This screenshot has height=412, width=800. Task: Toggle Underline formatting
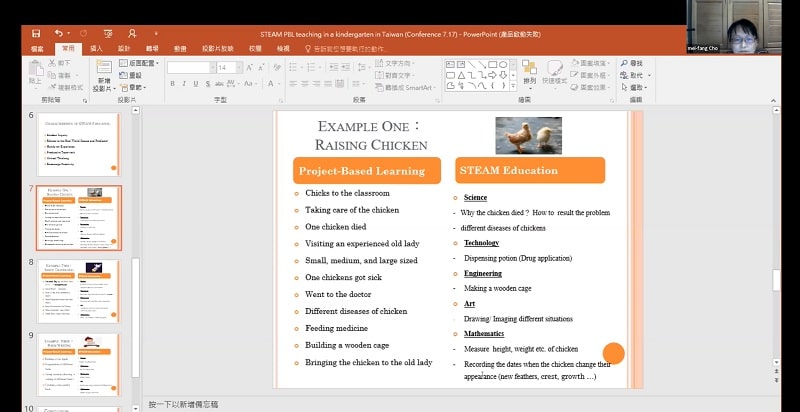(197, 84)
